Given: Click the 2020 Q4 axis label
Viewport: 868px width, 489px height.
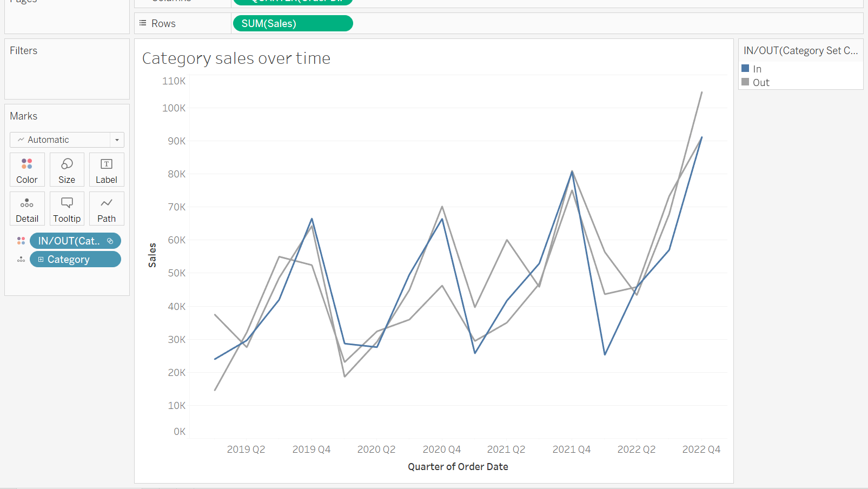Looking at the screenshot, I should [x=442, y=450].
